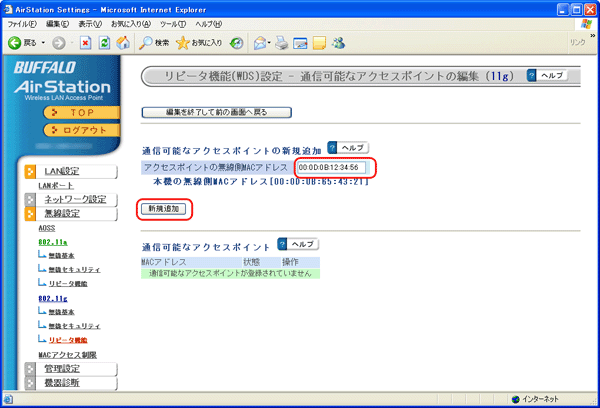Open 無線セキュリティ link under 802.11g

(x=77, y=326)
